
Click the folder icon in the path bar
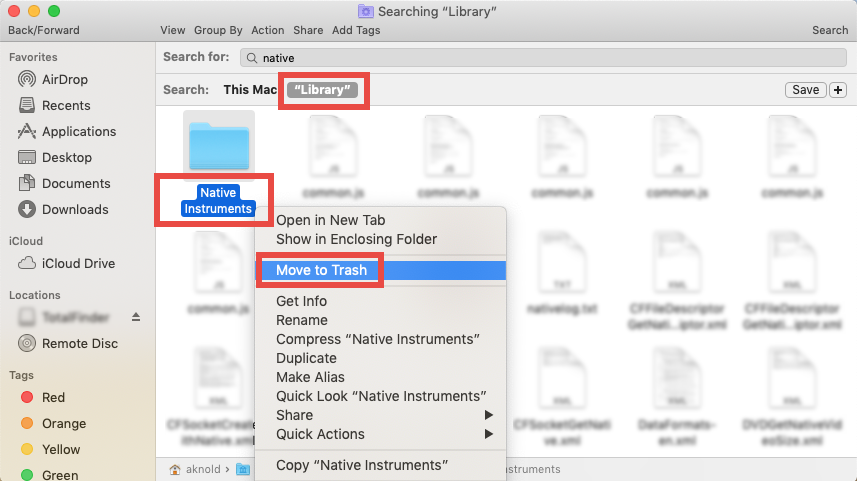click(243, 469)
